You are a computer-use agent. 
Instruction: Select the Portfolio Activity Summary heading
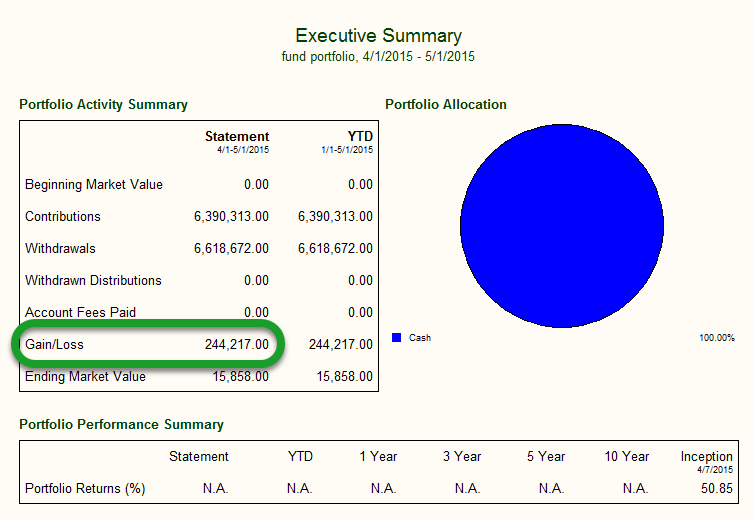click(x=103, y=104)
